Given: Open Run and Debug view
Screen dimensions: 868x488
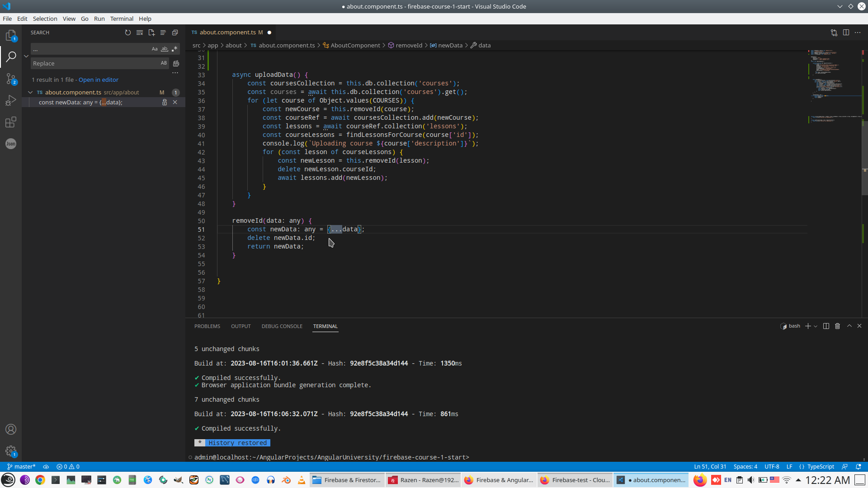Looking at the screenshot, I should 11,100.
